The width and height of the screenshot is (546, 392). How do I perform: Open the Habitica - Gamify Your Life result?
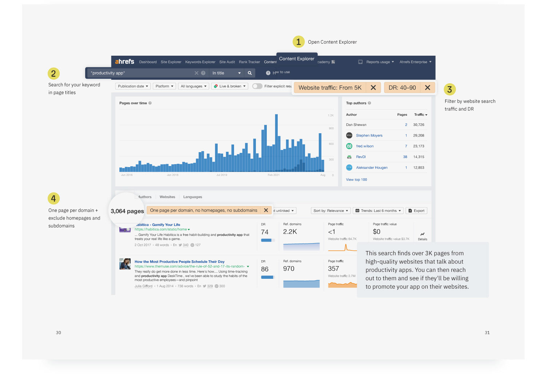pos(158,225)
